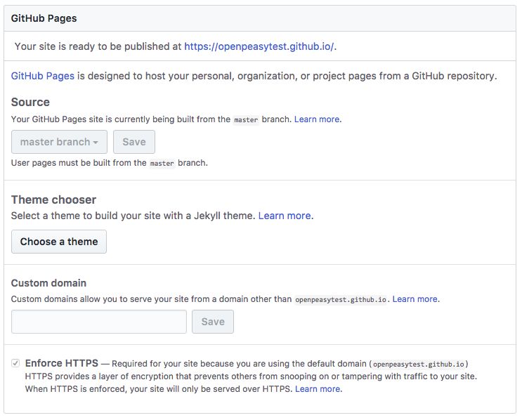
Task: Expand the master branch dropdown
Action: (x=59, y=142)
